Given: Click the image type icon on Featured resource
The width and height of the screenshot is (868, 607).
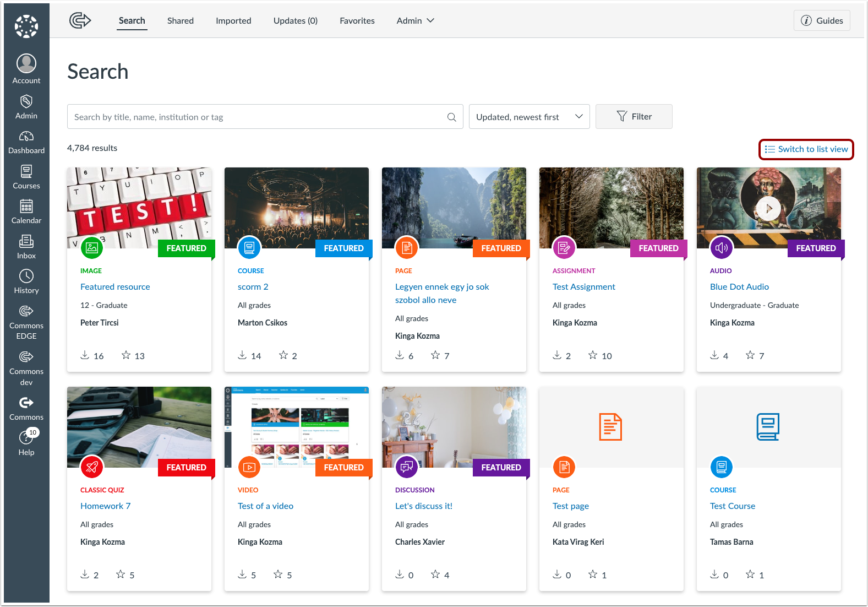Looking at the screenshot, I should tap(92, 248).
